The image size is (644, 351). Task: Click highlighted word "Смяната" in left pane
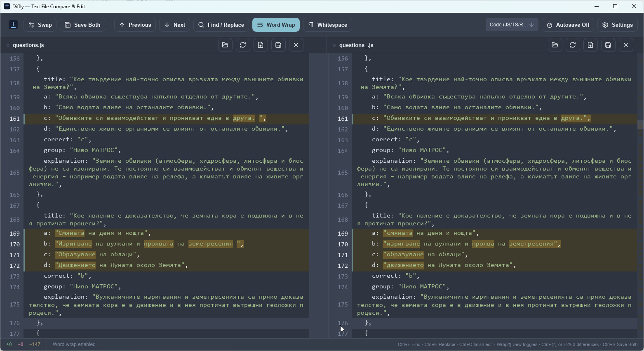click(70, 233)
